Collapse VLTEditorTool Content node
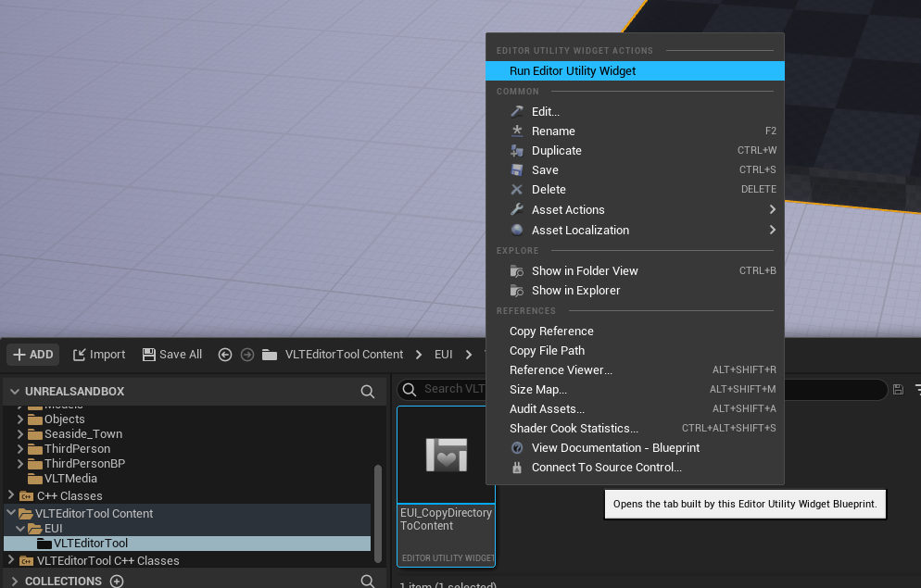Viewport: 921px width, 588px height. pyautogui.click(x=10, y=513)
